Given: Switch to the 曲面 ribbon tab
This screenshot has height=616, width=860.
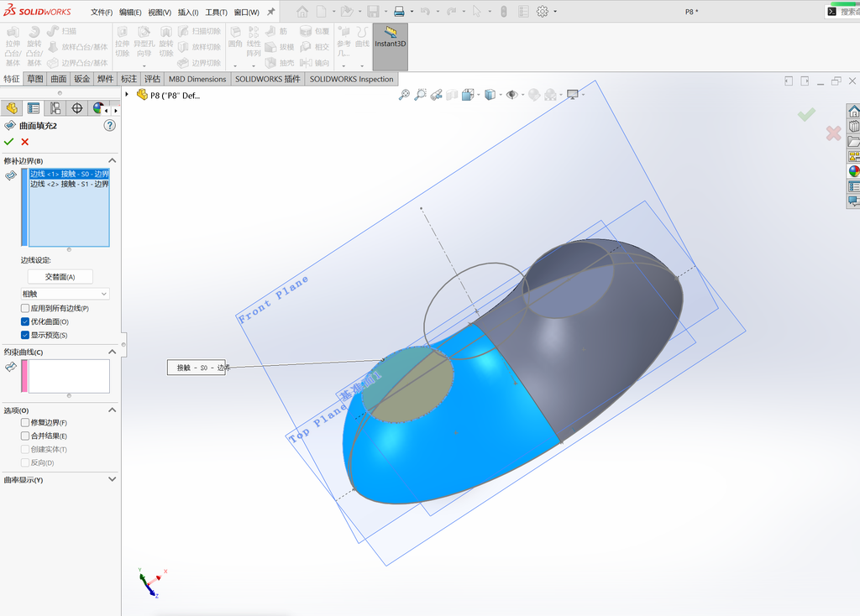Looking at the screenshot, I should [x=59, y=79].
